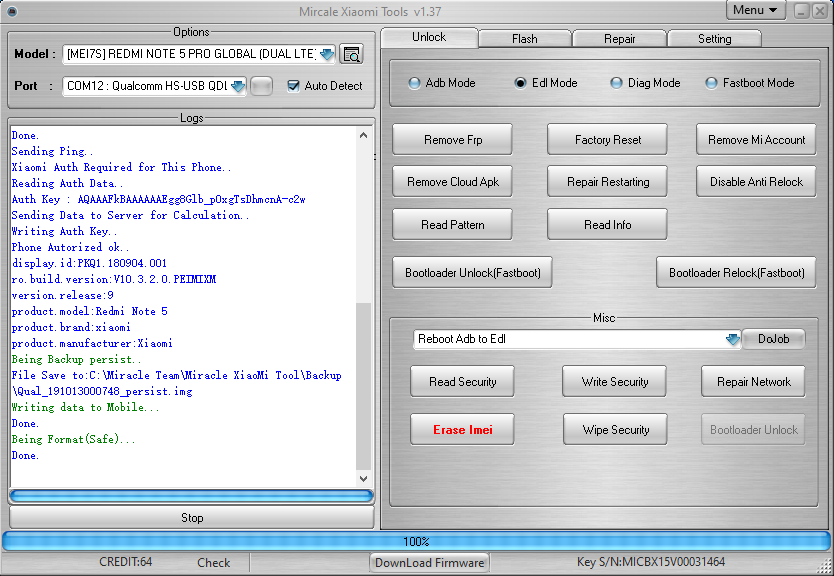
Task: Select Diag Mode radio button
Action: pos(616,84)
